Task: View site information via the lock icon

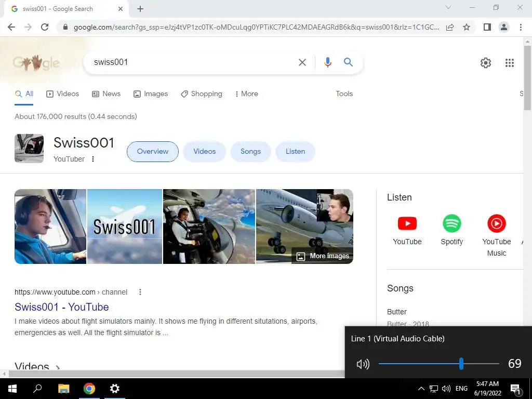Action: coord(65,27)
